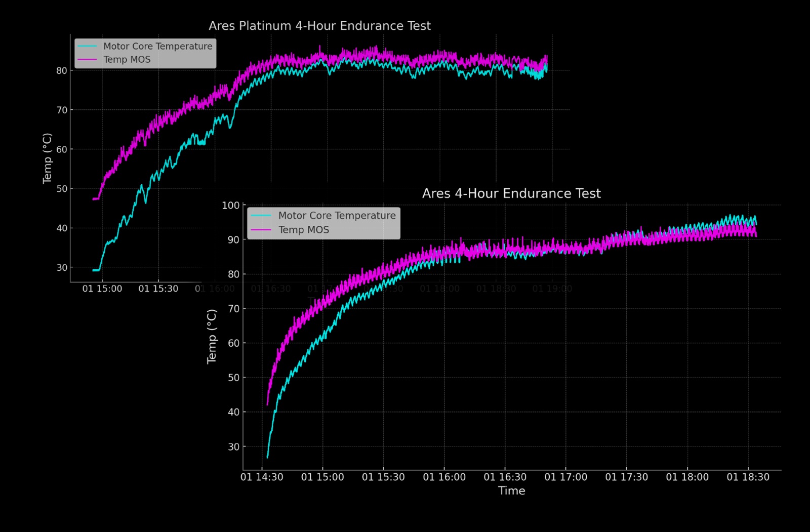Click the Time x-axis label
The height and width of the screenshot is (532, 810).
(x=511, y=490)
